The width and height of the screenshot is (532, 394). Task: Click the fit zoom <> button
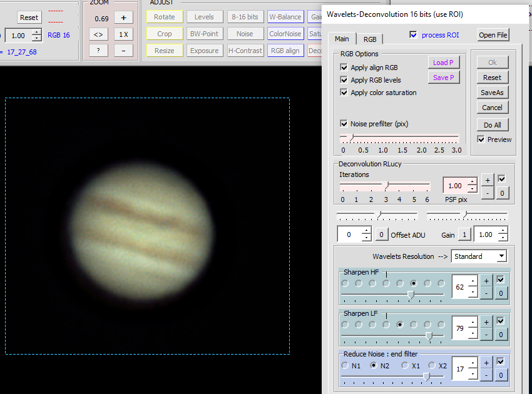98,34
